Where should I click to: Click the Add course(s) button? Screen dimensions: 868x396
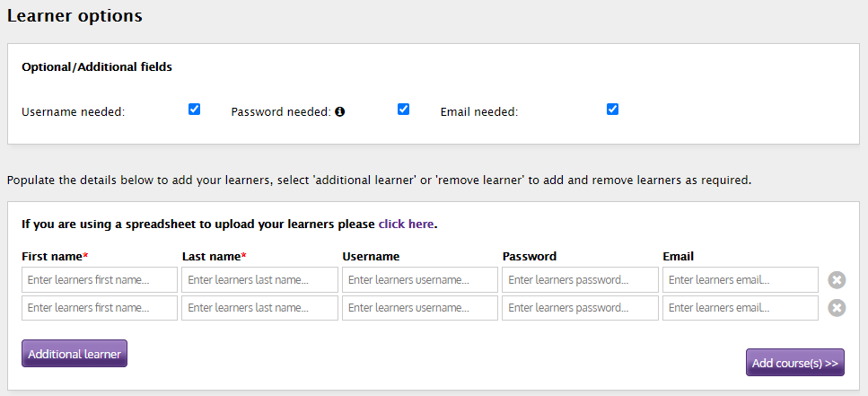coord(794,363)
